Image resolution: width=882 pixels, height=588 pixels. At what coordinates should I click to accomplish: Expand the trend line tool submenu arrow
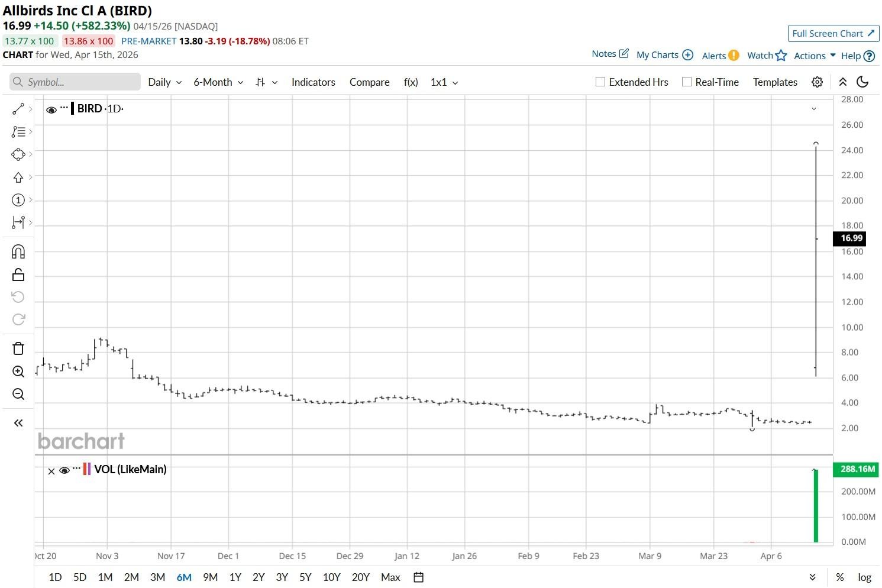point(31,109)
